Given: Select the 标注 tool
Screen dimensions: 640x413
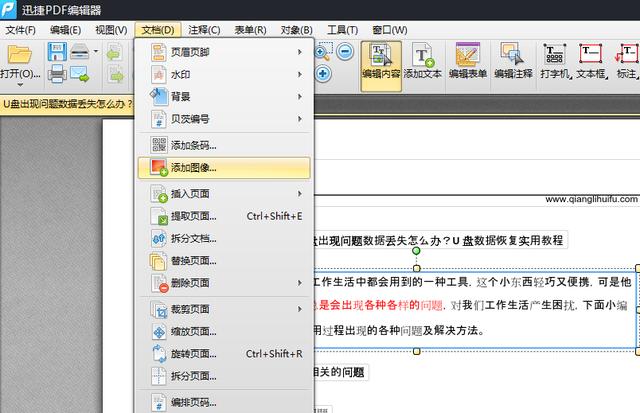Looking at the screenshot, I should point(627,61).
